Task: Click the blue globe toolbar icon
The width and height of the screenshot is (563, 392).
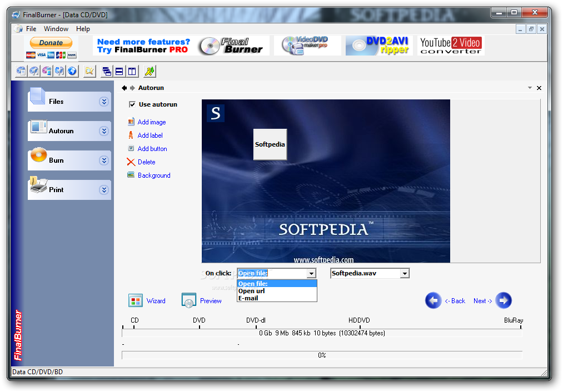Action: (72, 71)
